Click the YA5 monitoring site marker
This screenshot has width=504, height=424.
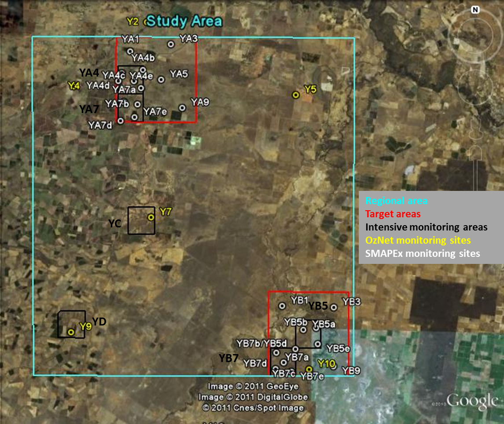tap(161, 80)
